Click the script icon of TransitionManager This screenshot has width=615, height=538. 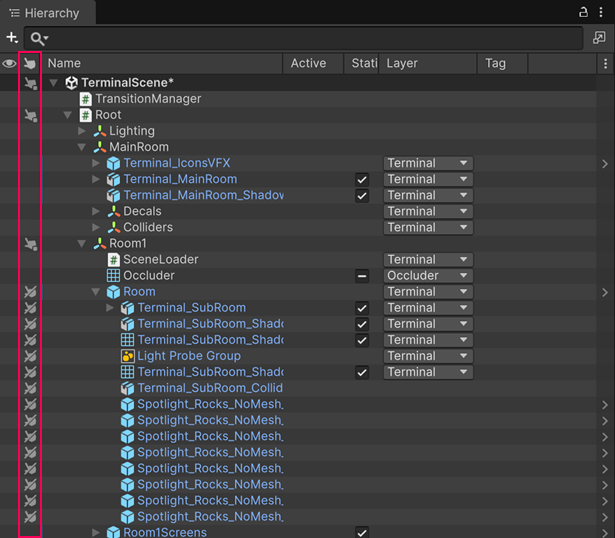(85, 99)
